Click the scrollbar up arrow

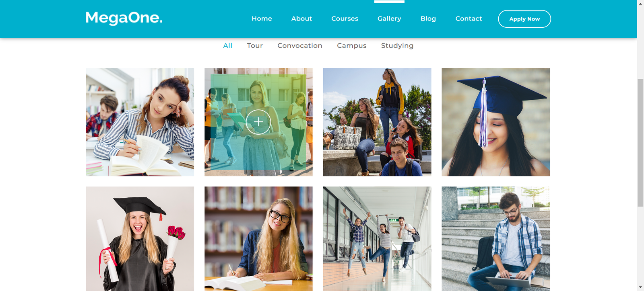(x=640, y=3)
